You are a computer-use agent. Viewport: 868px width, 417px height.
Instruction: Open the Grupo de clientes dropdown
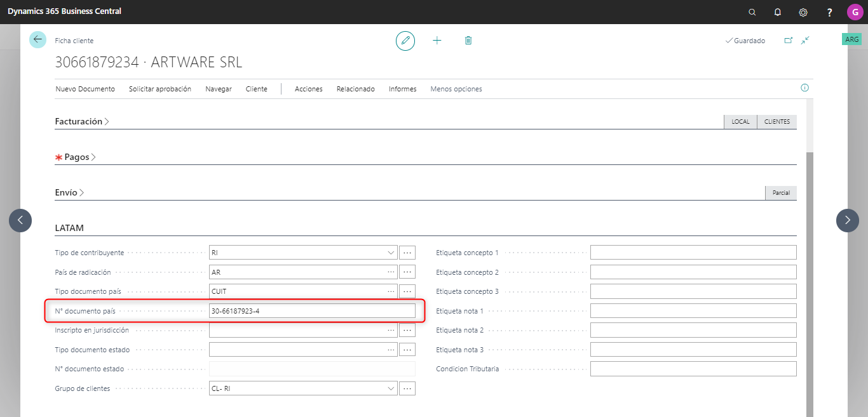pos(391,388)
